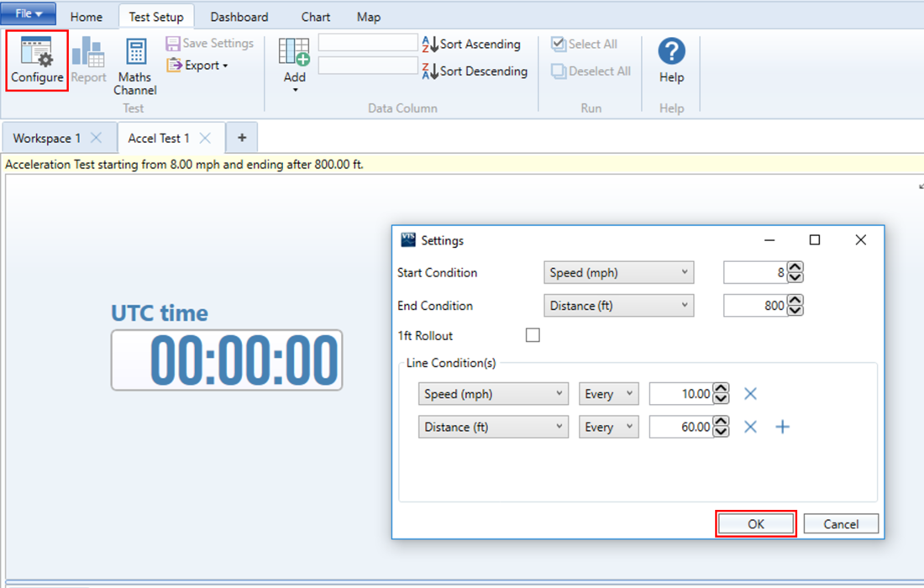This screenshot has width=924, height=588.
Task: Open the Start Condition Speed (mph) dropdown
Action: [619, 273]
